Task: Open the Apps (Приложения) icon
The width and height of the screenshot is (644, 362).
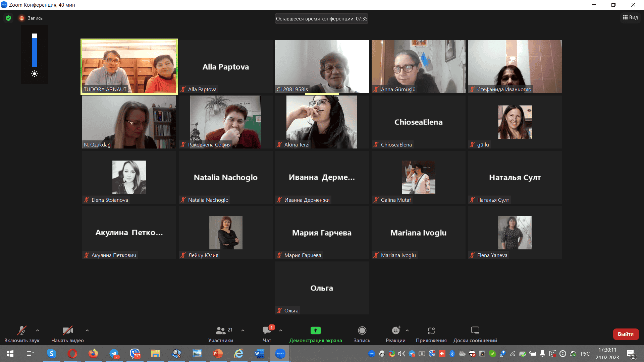Action: coord(431,330)
